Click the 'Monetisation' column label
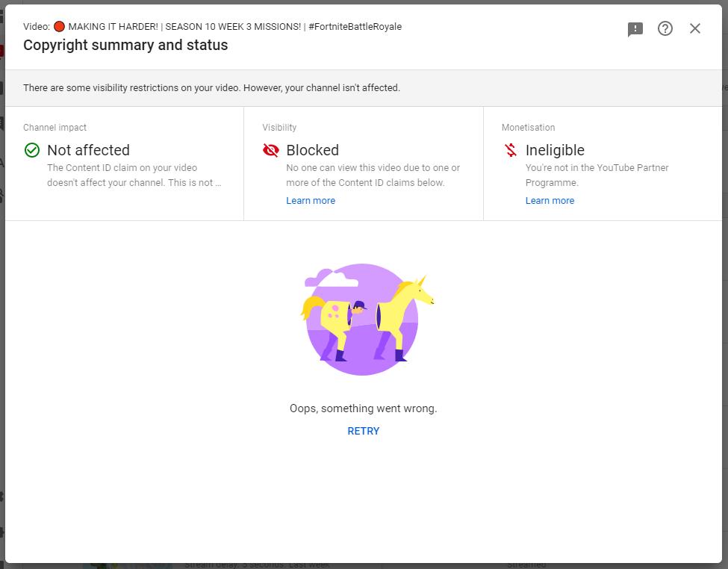 coord(528,127)
